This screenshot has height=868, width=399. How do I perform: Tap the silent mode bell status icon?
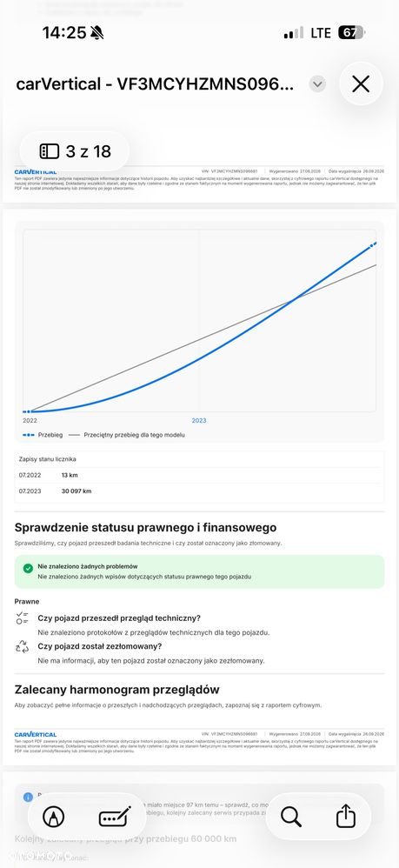[96, 33]
